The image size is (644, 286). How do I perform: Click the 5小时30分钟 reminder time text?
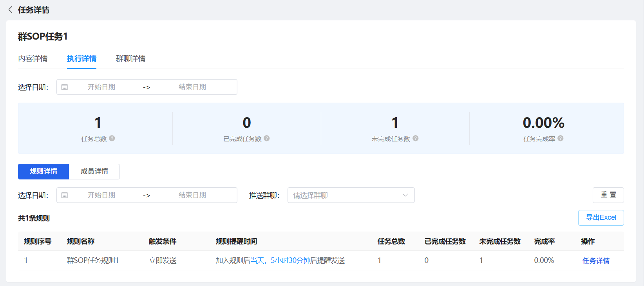pyautogui.click(x=290, y=261)
